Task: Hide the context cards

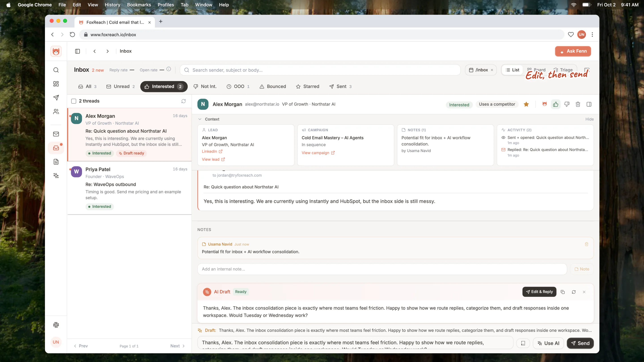Action: coord(589,119)
